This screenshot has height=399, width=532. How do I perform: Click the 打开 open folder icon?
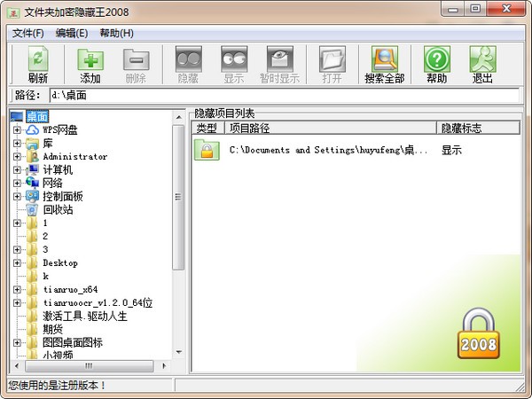[332, 59]
